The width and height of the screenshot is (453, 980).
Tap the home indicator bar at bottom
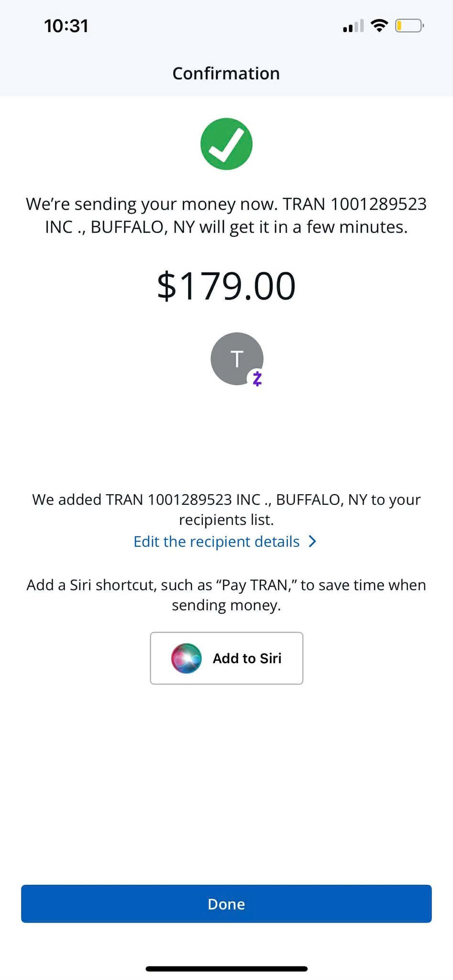(x=226, y=969)
